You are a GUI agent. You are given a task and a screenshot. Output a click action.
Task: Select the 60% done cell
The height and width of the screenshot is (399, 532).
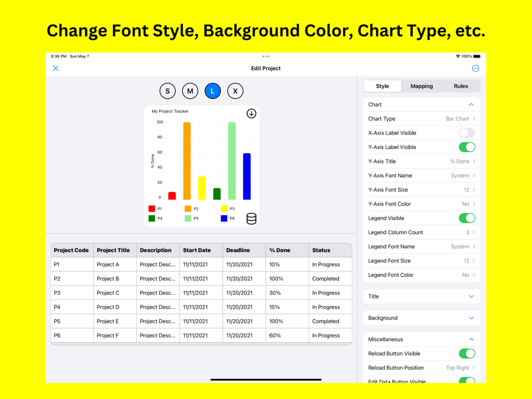(x=287, y=336)
